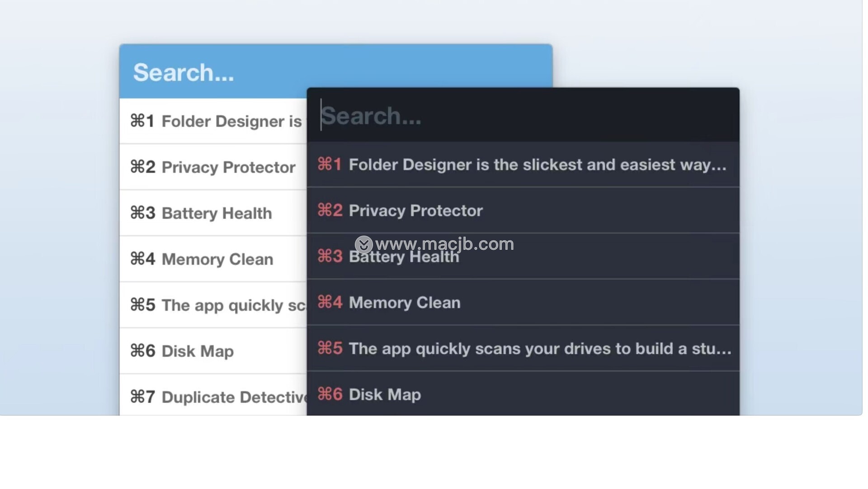
Task: Select Battery Health row in dark window
Action: 523,256
